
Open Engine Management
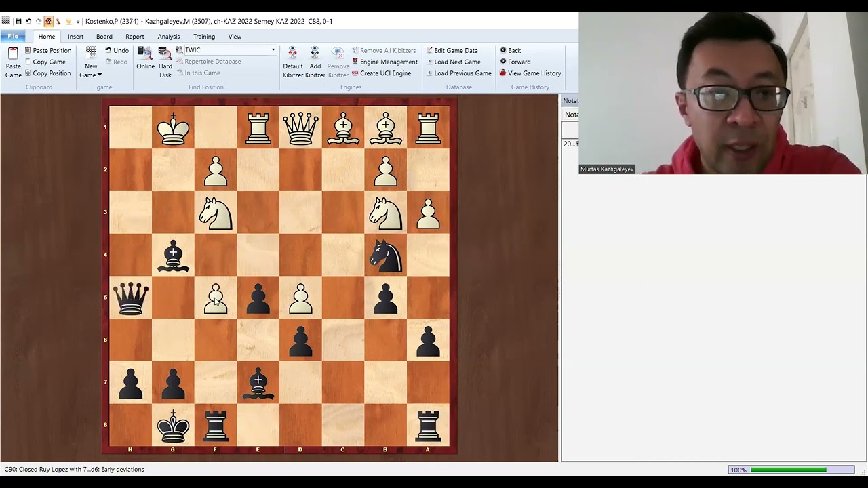tap(384, 62)
